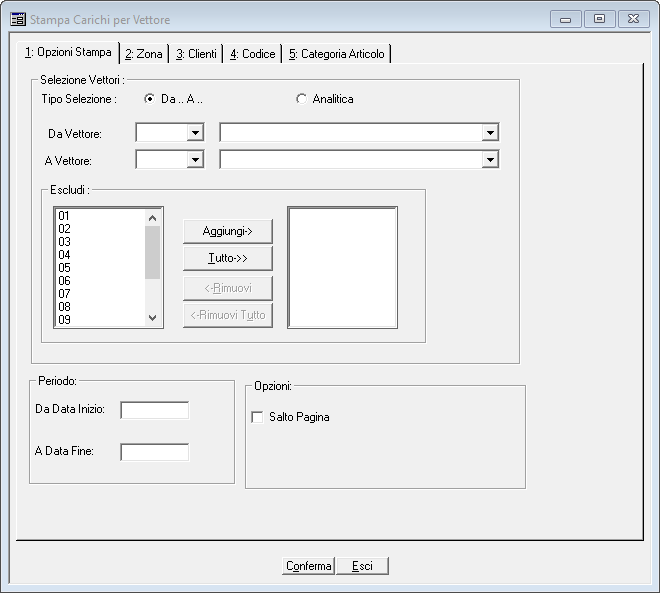This screenshot has width=660, height=593.
Task: Expand the Da Vettore description dropdown
Action: 489,133
